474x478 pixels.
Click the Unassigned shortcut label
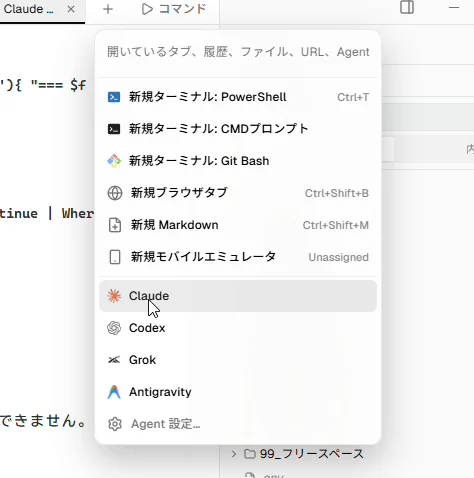click(339, 257)
